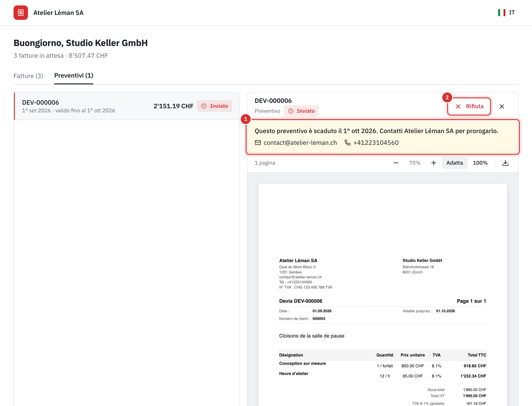Image resolution: width=532 pixels, height=406 pixels.
Task: Click the Cloisons de la salle de pause title
Action: click(312, 336)
